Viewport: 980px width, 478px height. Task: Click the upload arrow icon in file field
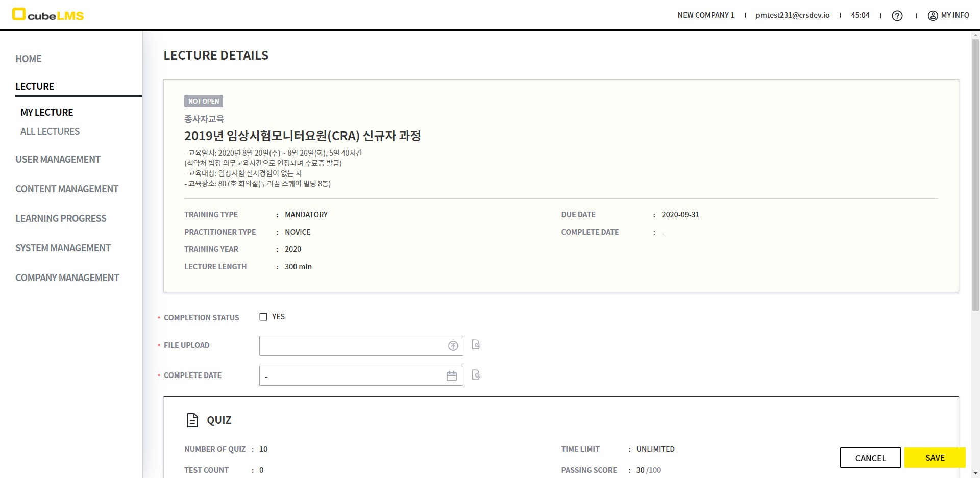[x=453, y=346]
